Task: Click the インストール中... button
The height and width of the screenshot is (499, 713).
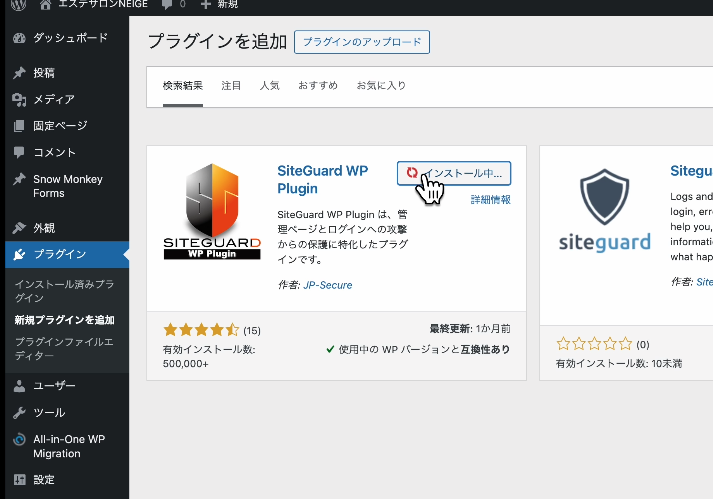Action: coord(454,173)
